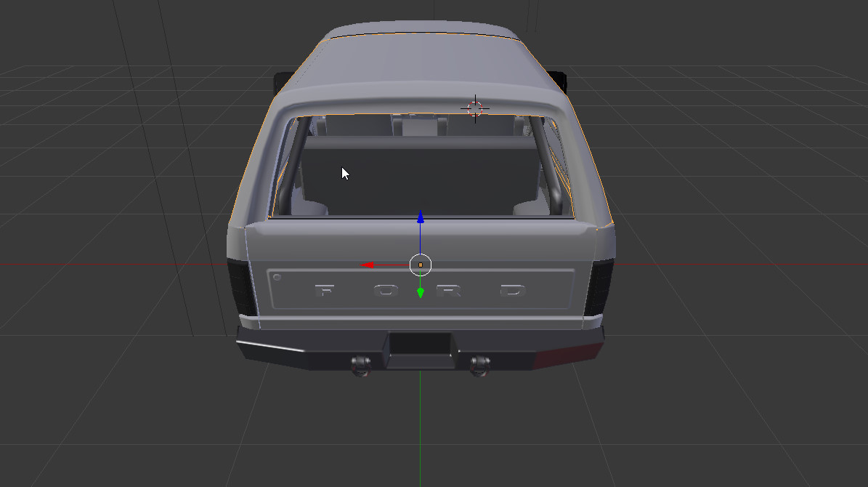Image resolution: width=868 pixels, height=487 pixels.
Task: Click the red X-axis gizmo arrow
Action: (x=368, y=265)
